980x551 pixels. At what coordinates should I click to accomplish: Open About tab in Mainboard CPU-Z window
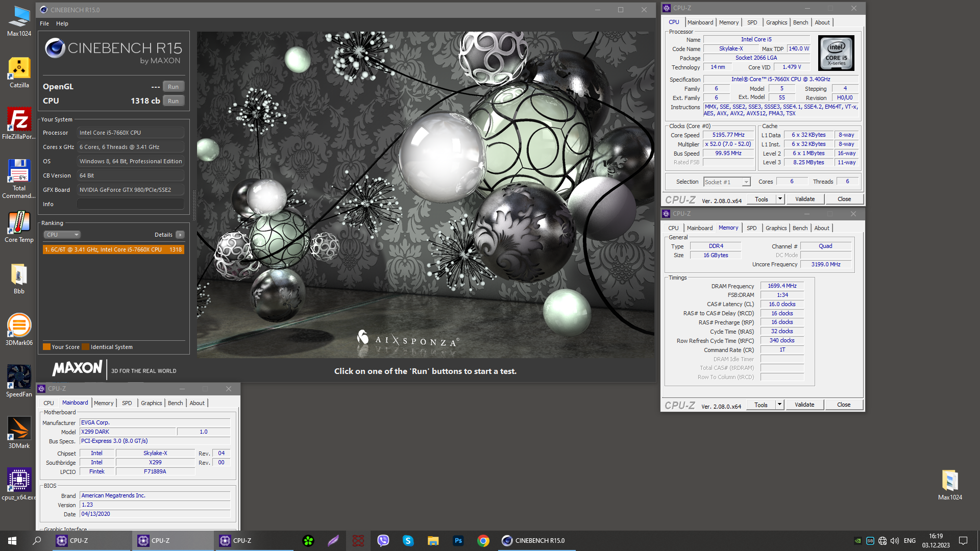197,403
